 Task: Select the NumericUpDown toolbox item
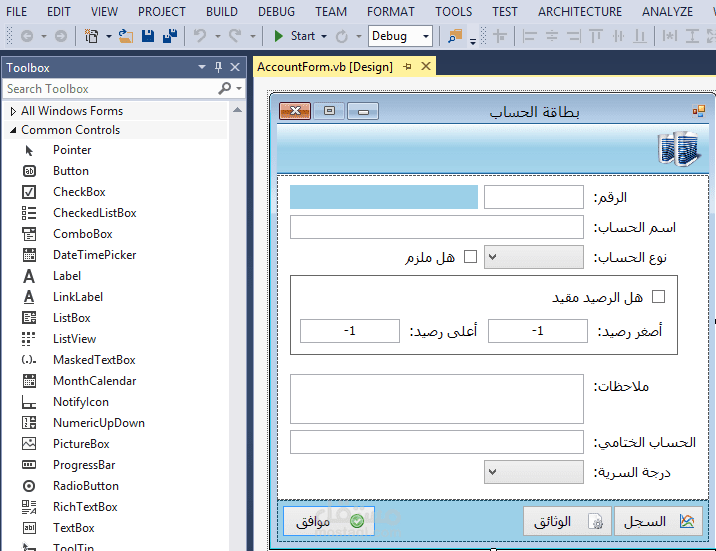[99, 423]
